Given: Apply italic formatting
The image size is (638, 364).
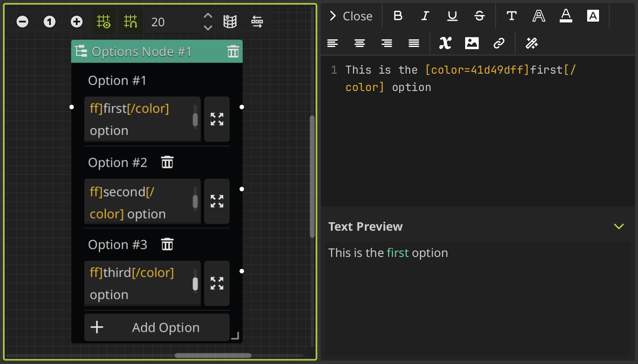Looking at the screenshot, I should [x=425, y=16].
